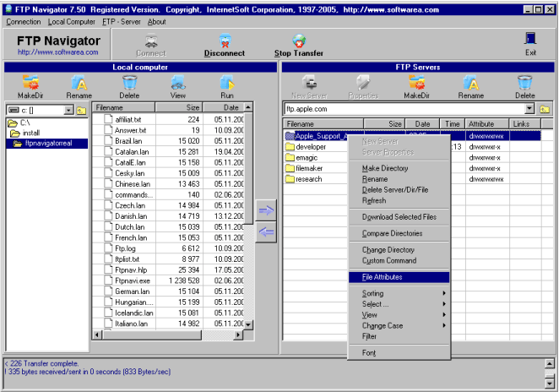Image resolution: width=559 pixels, height=392 pixels.
Task: Expand the ftp.apple.com server address dropdown
Action: tap(529, 109)
